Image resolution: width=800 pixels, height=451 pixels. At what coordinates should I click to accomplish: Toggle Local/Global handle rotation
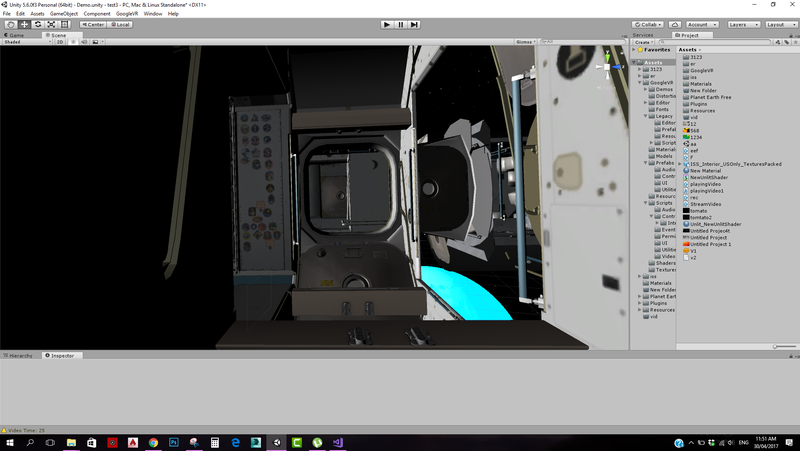click(x=119, y=24)
